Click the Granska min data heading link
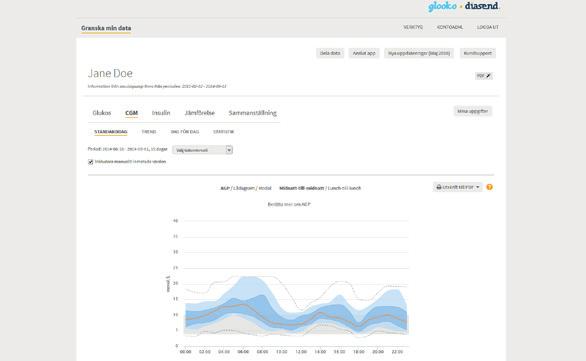Viewport: 586px width, 361px height. pos(106,28)
